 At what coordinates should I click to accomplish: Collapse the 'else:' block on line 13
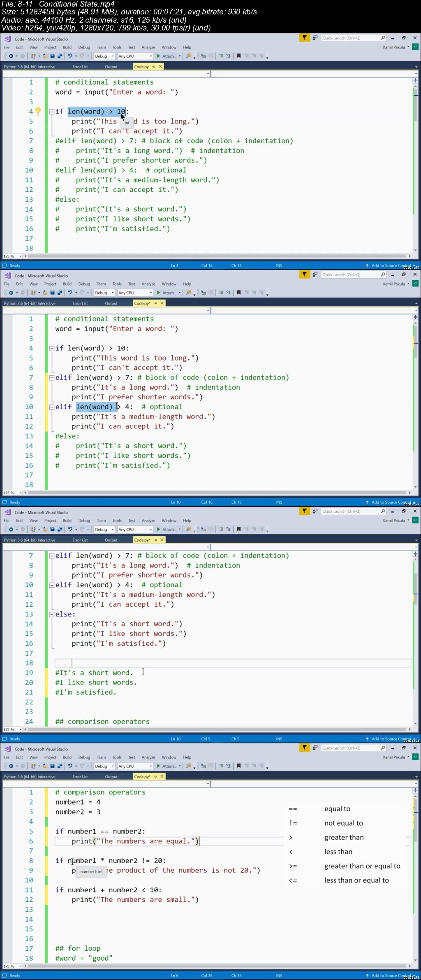click(52, 614)
